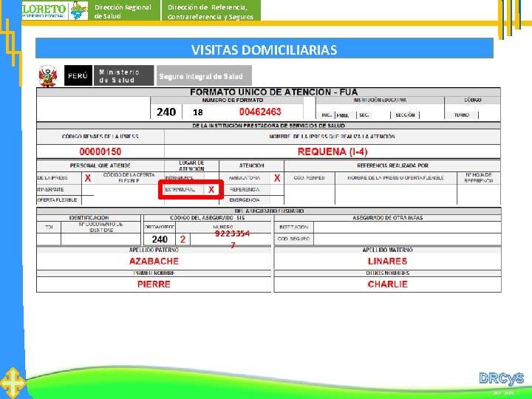Click the Ministerio de Salud banner
The width and height of the screenshot is (532, 399).
pyautogui.click(x=124, y=75)
